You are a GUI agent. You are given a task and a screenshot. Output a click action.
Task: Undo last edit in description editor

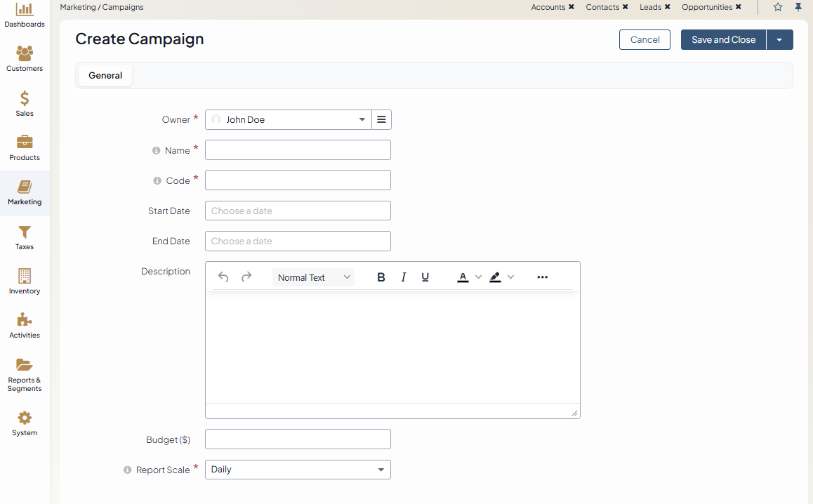pos(223,277)
